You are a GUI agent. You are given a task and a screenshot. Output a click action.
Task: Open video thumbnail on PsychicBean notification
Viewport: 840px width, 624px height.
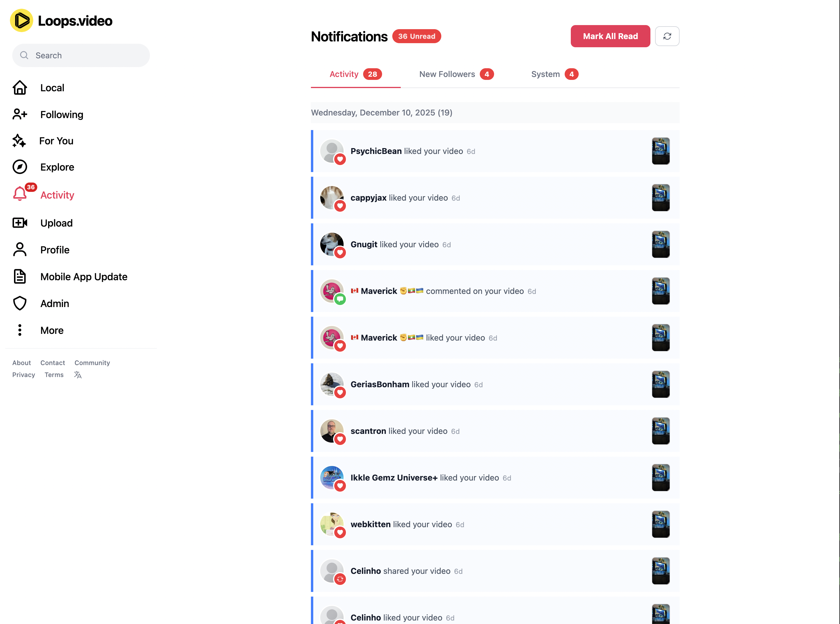[661, 151]
